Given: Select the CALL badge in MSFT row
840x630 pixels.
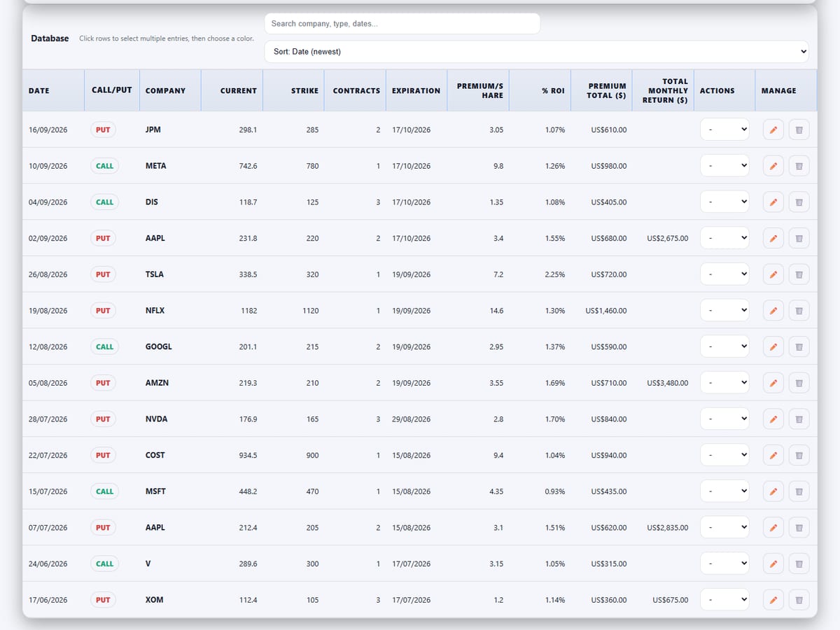Looking at the screenshot, I should point(104,491).
